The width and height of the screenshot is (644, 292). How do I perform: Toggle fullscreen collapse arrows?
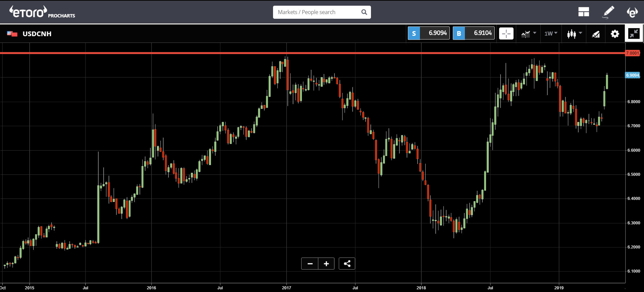click(x=634, y=33)
